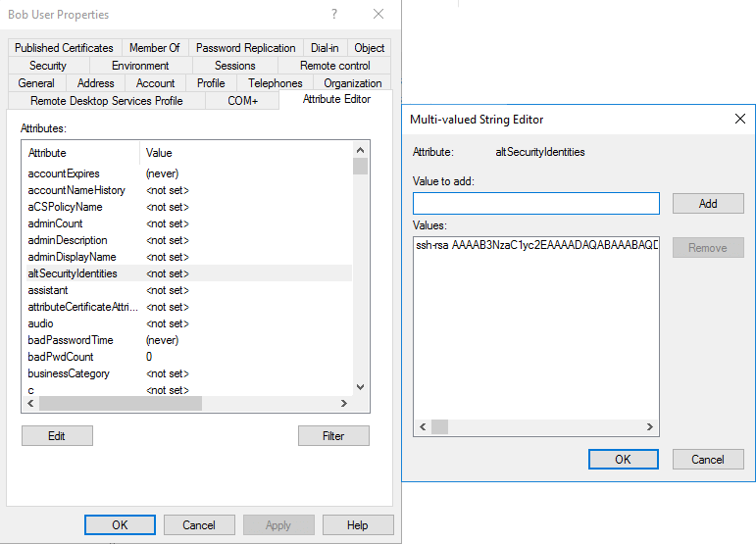Click Values box scroll right arrow
Image resolution: width=756 pixels, height=544 pixels.
pos(650,427)
